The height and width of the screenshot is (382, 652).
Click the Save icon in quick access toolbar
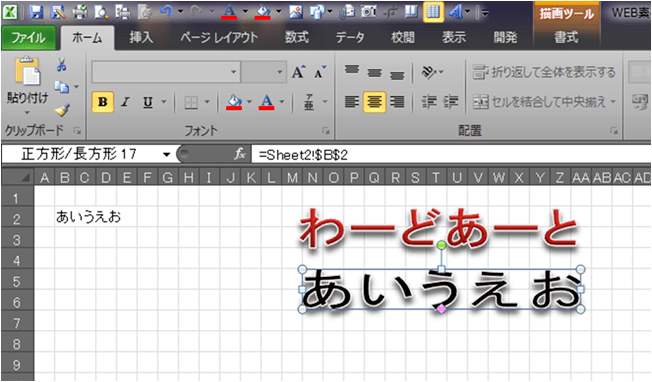tap(37, 12)
